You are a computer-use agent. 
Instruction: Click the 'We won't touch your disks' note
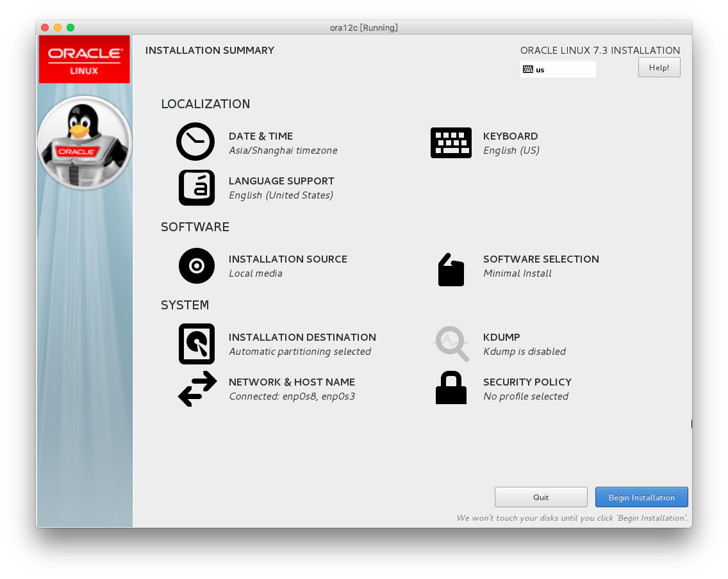[572, 518]
